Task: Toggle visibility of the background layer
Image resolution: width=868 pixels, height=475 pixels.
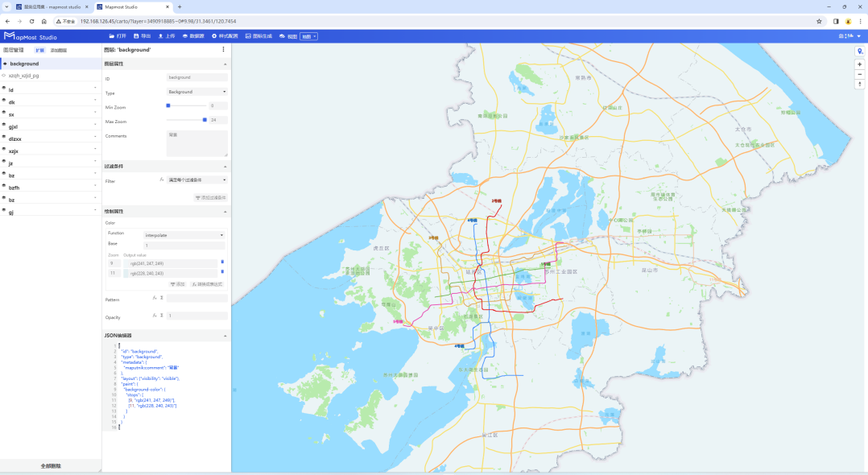Action: pyautogui.click(x=4, y=64)
